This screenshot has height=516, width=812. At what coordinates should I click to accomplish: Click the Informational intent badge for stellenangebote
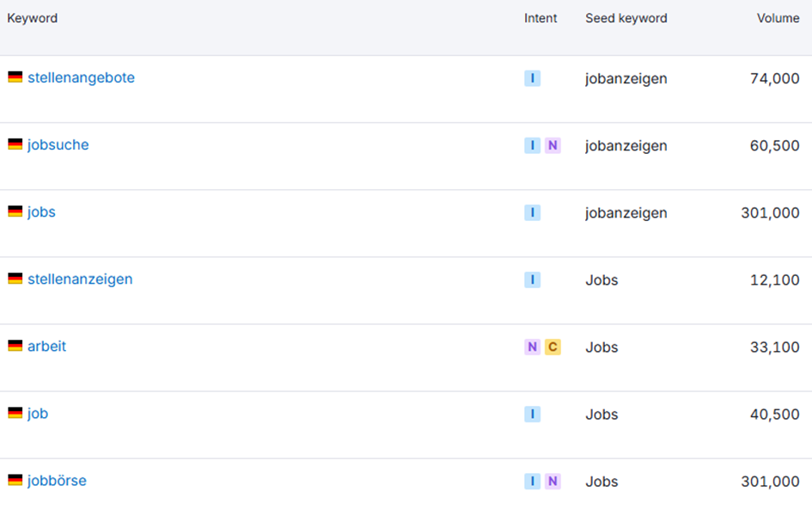pyautogui.click(x=533, y=78)
